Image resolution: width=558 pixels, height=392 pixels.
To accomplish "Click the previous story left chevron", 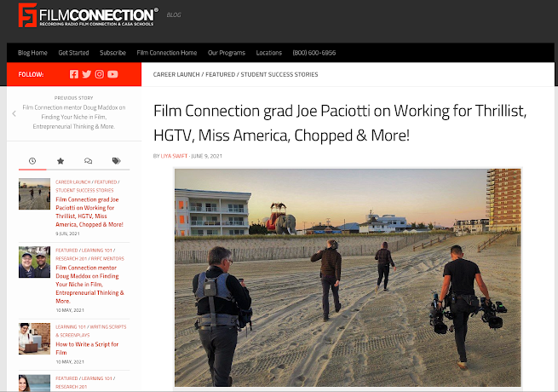I will pyautogui.click(x=14, y=113).
